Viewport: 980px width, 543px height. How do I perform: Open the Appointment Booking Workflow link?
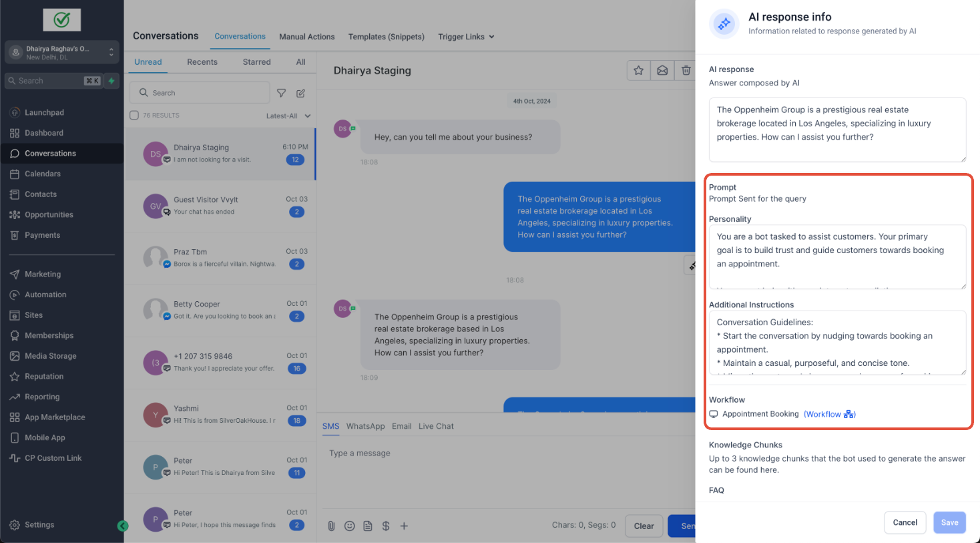[x=830, y=414]
